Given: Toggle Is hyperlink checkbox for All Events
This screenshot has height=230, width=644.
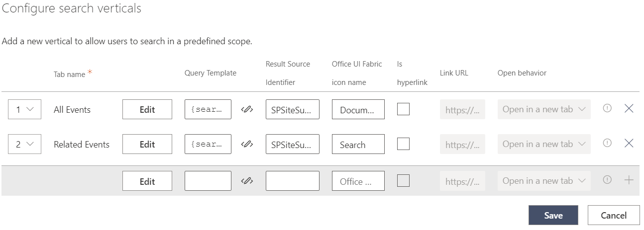Looking at the screenshot, I should [403, 109].
